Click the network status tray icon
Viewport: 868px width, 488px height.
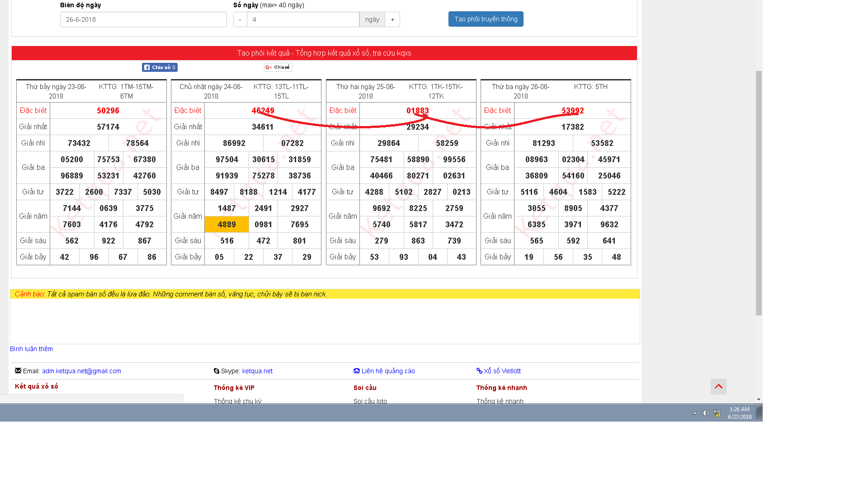coord(717,413)
